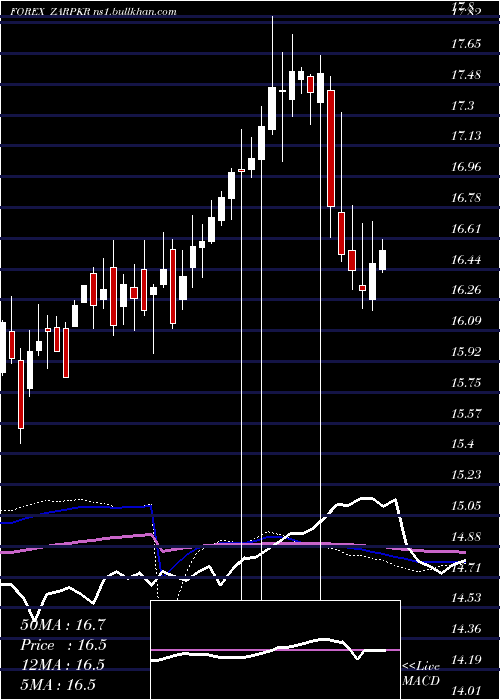Click inside the MACD inset chart box

click(275, 650)
